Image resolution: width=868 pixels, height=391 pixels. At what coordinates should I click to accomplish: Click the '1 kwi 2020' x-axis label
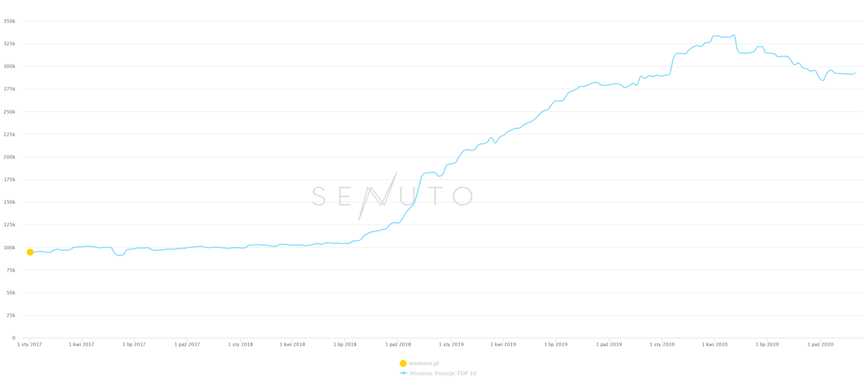pyautogui.click(x=715, y=344)
